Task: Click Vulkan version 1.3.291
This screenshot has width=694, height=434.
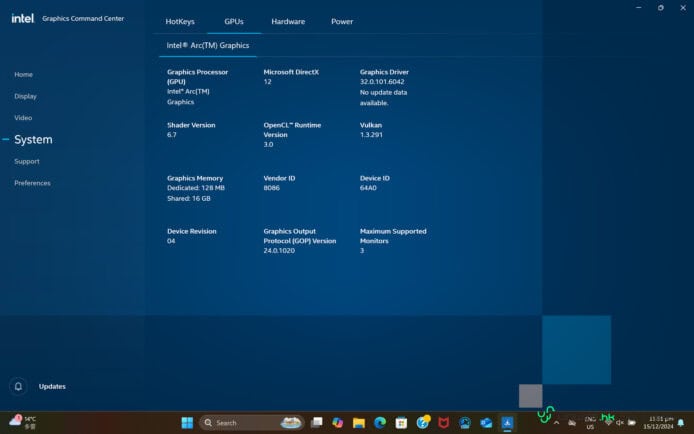Action: (371, 135)
